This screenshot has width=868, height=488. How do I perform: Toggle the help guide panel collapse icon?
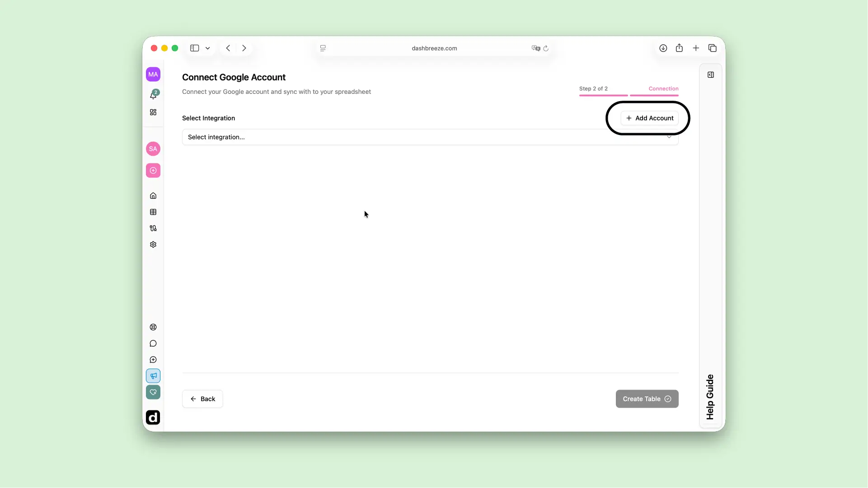pyautogui.click(x=711, y=75)
